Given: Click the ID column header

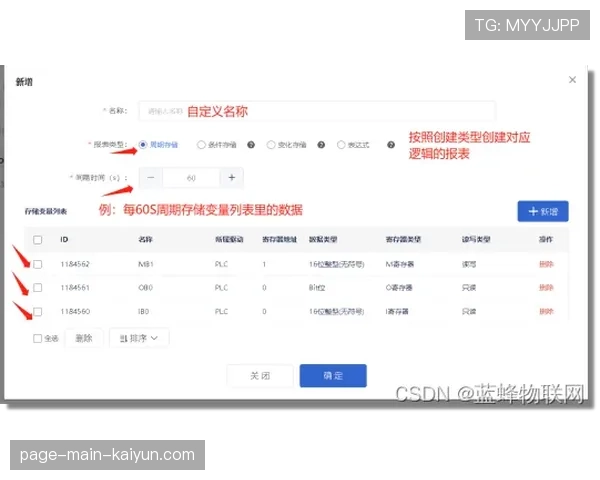Looking at the screenshot, I should 64,240.
